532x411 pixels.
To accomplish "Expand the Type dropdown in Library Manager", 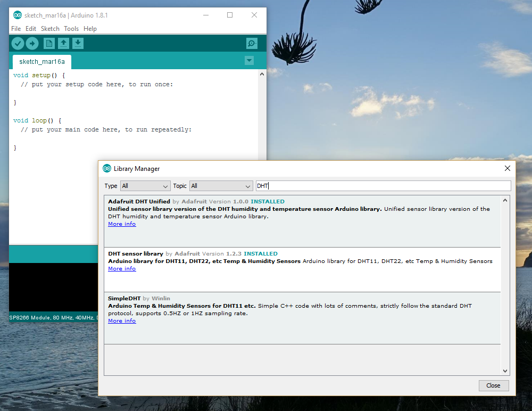I will (145, 186).
